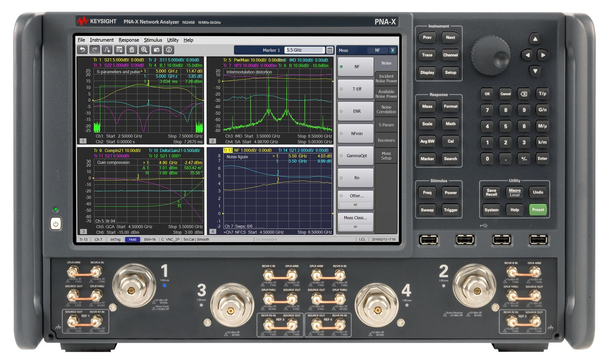Screen dimensions: 606x364
Task: Click the Format hardware key
Action: [x=450, y=106]
